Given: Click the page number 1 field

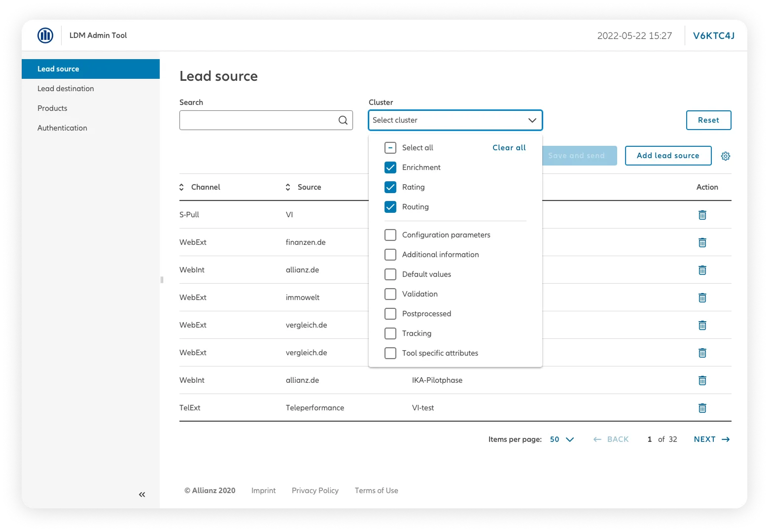Looking at the screenshot, I should pos(650,439).
